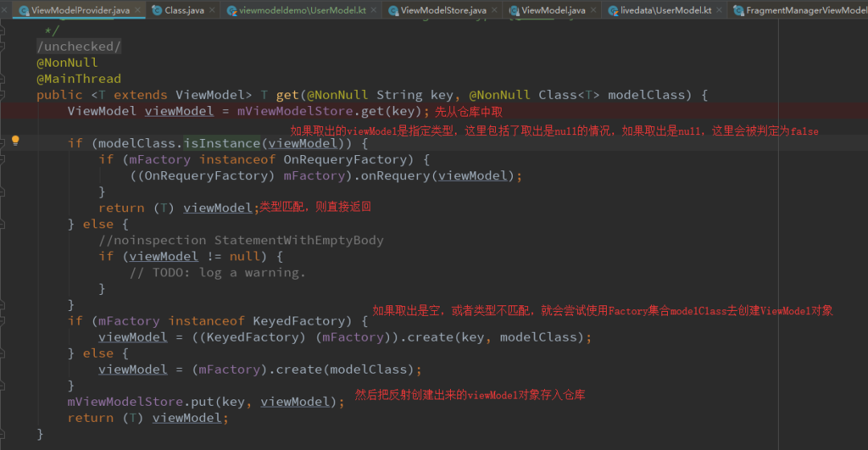The image size is (868, 450).
Task: Click the livedata\UserModel.kt Kotlin file icon
Action: [612, 10]
